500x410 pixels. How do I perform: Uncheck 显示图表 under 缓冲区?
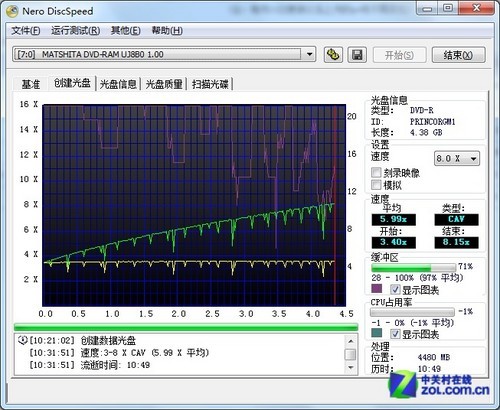point(395,289)
